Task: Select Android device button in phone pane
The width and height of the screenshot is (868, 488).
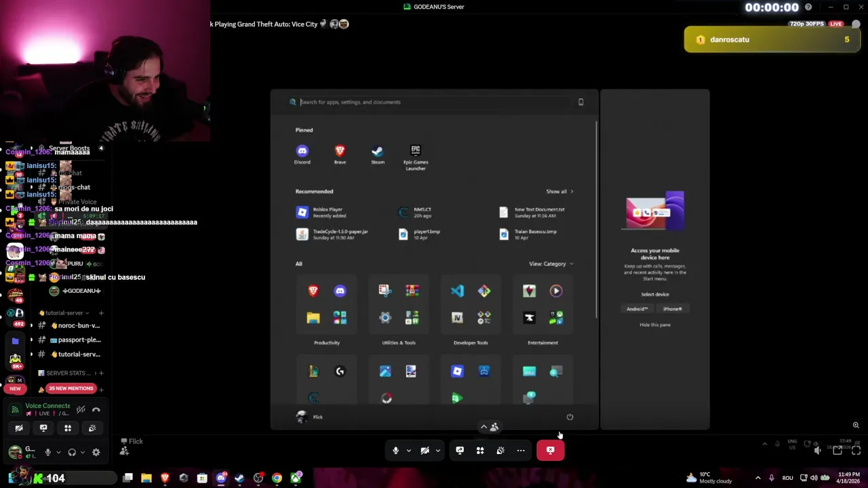Action: (637, 309)
